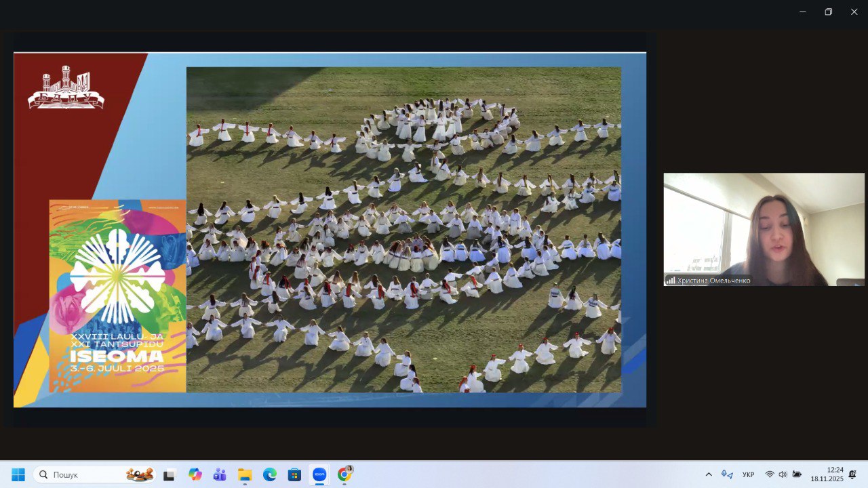
Task: Open Microsoft Store from the taskbar
Action: (x=294, y=474)
